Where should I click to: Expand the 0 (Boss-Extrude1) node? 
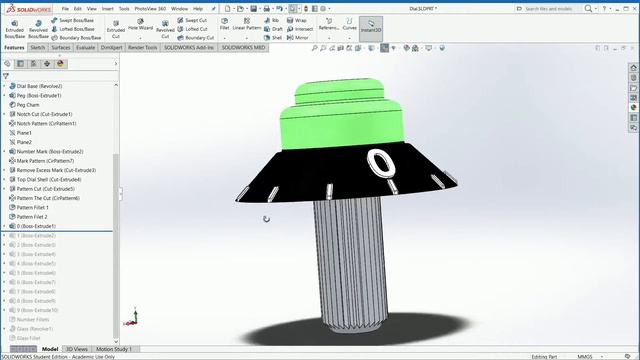[4, 226]
